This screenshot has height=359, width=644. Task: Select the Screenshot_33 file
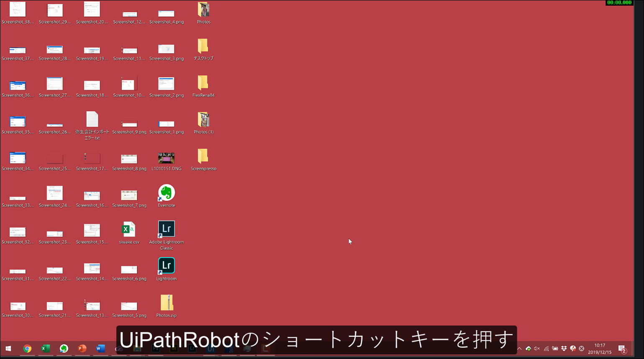click(x=18, y=202)
